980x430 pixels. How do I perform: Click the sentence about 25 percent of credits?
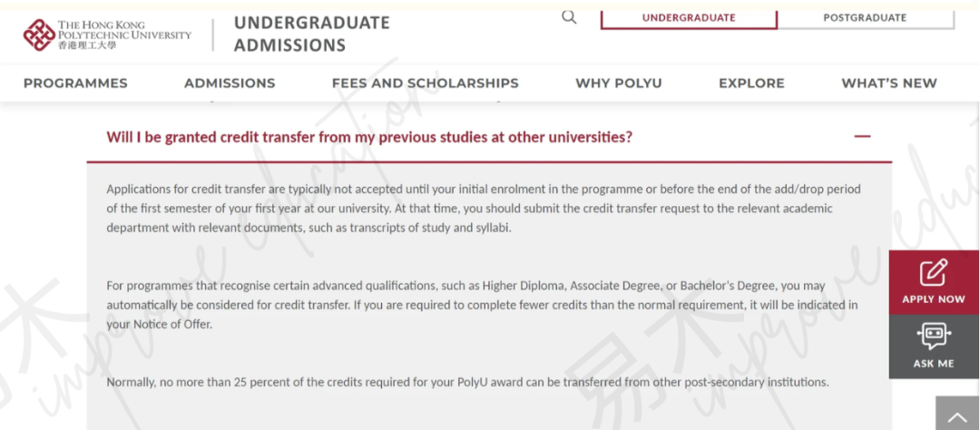(467, 382)
